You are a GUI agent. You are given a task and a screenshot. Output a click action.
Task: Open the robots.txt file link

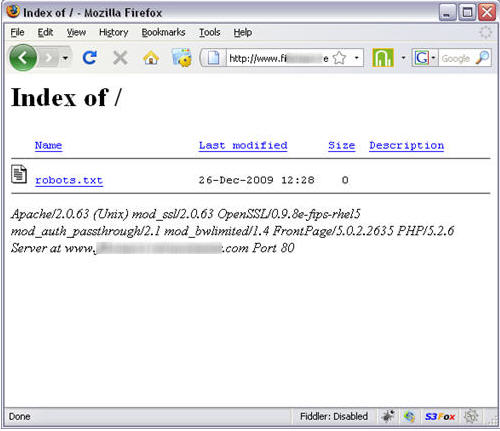69,180
